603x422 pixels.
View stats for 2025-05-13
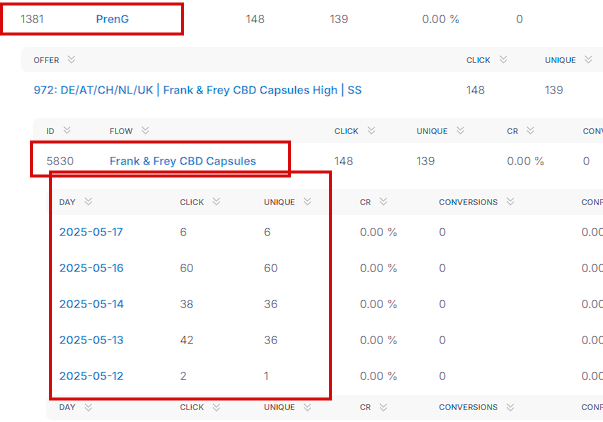(91, 340)
